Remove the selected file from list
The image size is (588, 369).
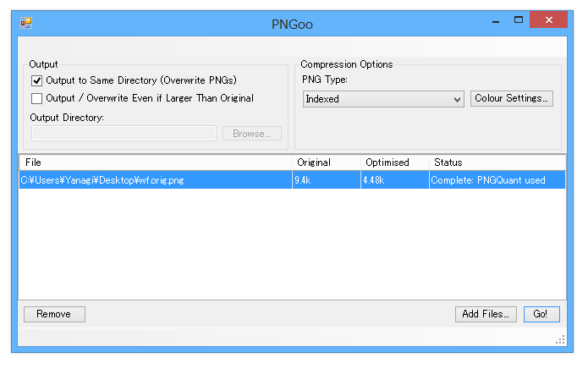click(54, 314)
